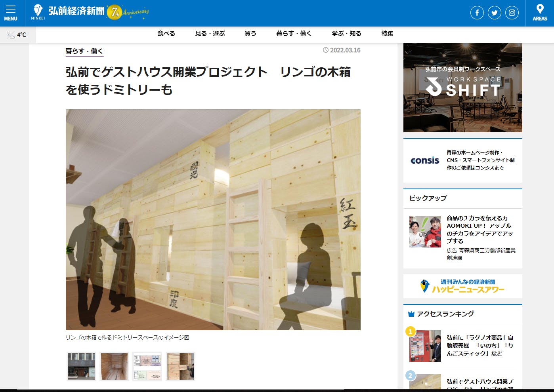Open the building exterior thumbnail
The width and height of the screenshot is (554, 392).
point(81,366)
